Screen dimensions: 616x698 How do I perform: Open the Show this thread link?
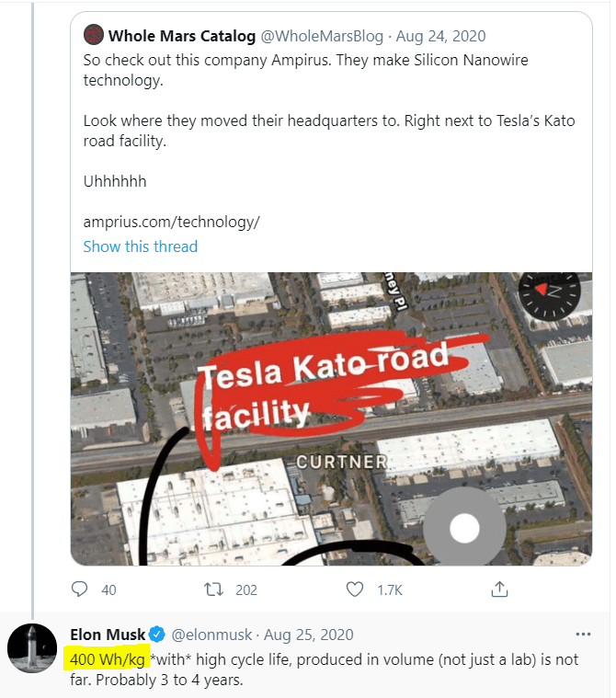coord(140,246)
